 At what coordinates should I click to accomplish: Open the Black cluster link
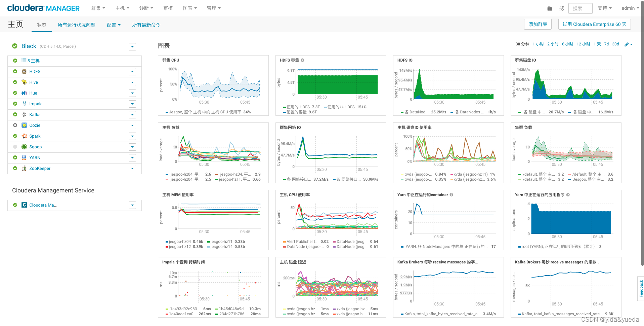point(29,46)
